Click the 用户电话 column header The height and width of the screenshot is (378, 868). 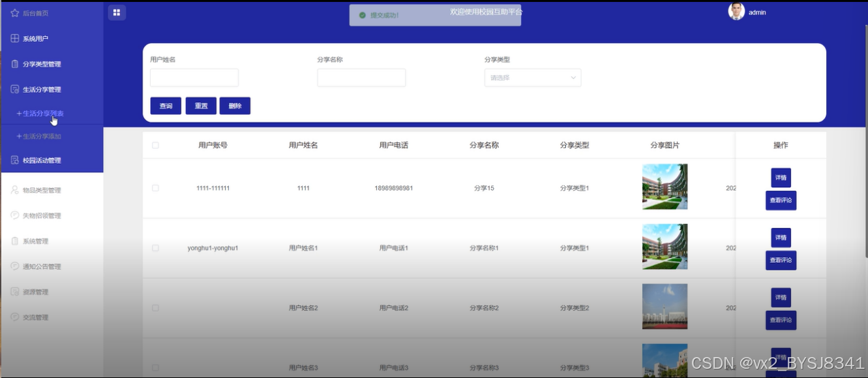(x=394, y=146)
